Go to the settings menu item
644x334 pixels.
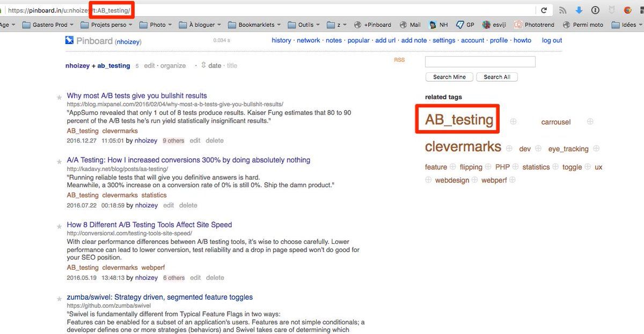click(443, 40)
